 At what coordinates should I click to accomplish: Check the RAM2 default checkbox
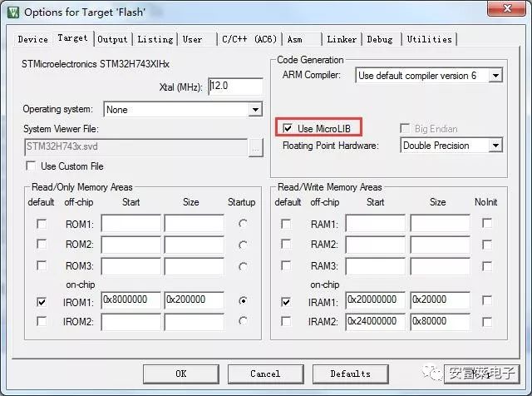[286, 245]
